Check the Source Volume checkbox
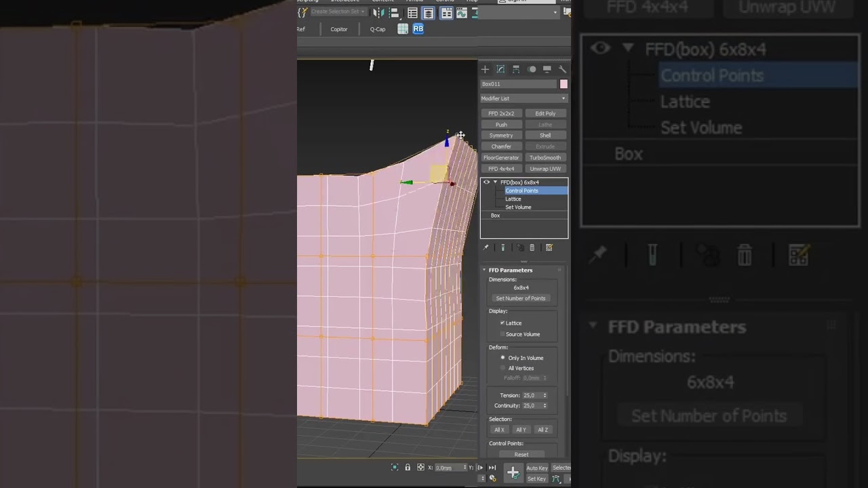This screenshot has height=488, width=868. tap(502, 334)
